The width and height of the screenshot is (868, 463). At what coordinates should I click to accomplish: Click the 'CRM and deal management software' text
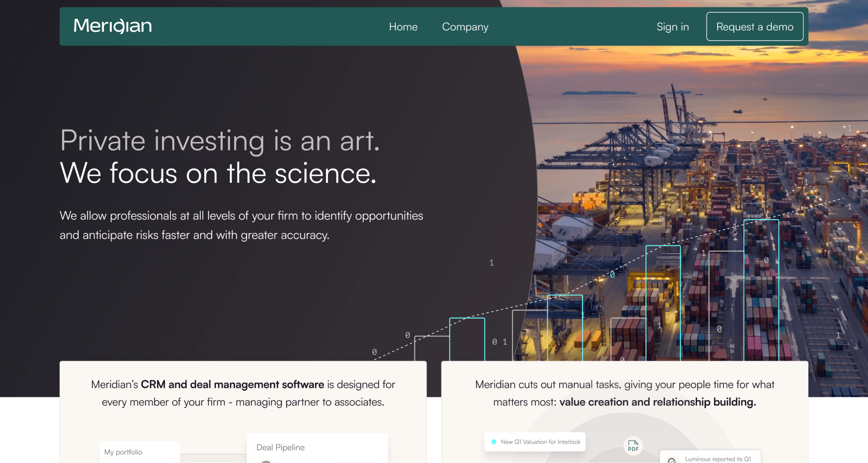click(233, 385)
